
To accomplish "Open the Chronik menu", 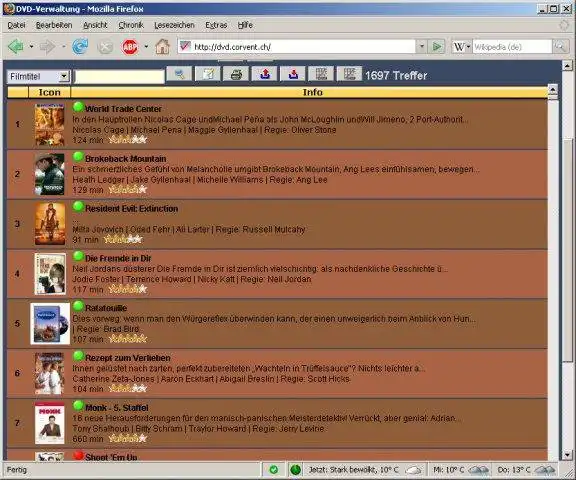I will (x=131, y=25).
